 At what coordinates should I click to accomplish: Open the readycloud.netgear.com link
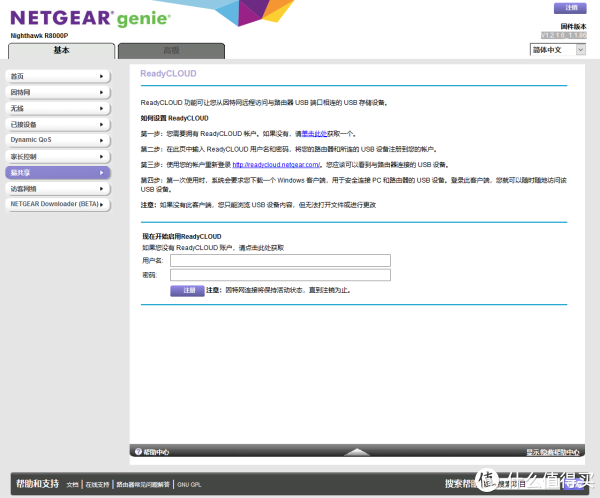(x=277, y=165)
